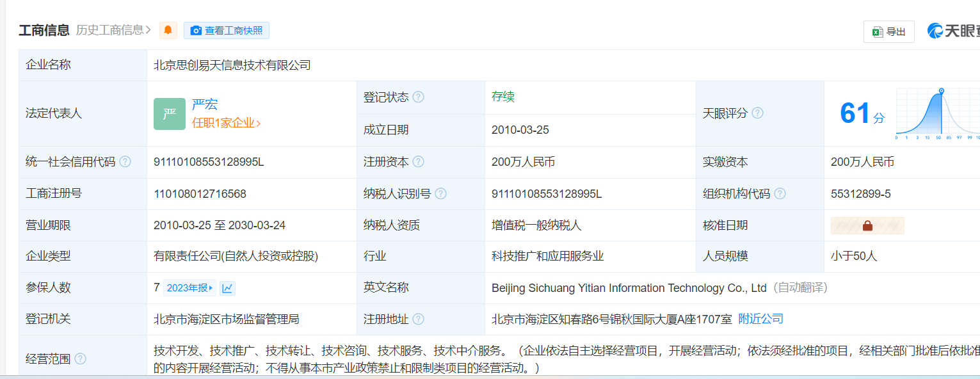This screenshot has width=980, height=379.
Task: Click help icon next to 纳税人识别号
Action: pos(440,193)
